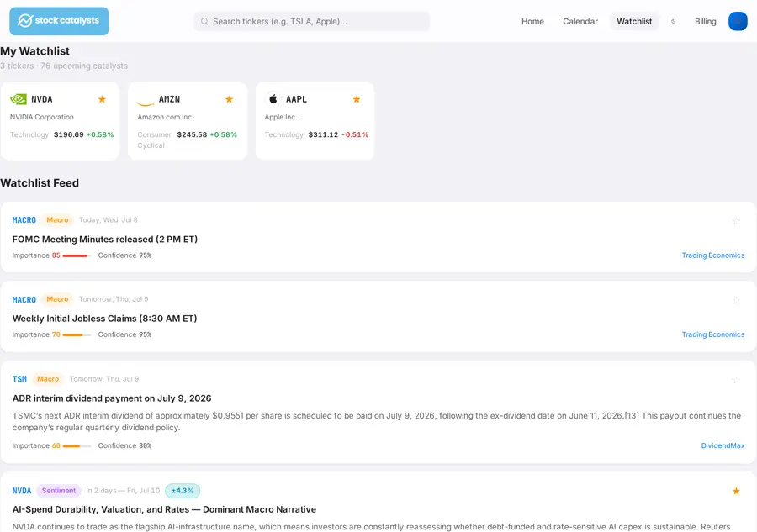Open Weekly Initial Jobless Claims headline

coord(104,319)
